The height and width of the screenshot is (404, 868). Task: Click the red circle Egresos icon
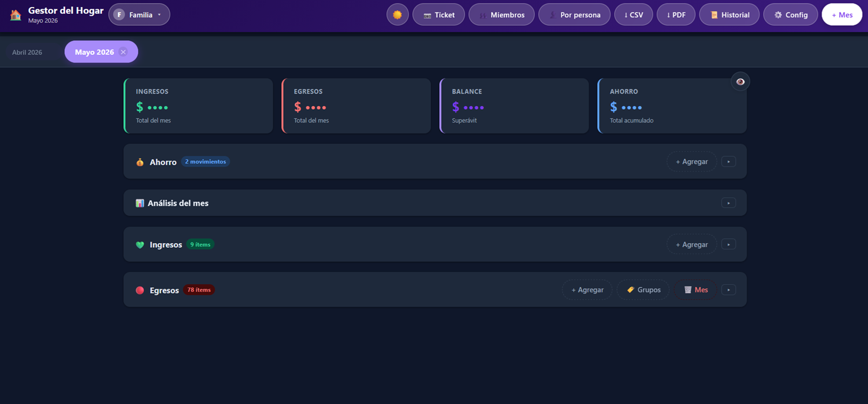140,290
